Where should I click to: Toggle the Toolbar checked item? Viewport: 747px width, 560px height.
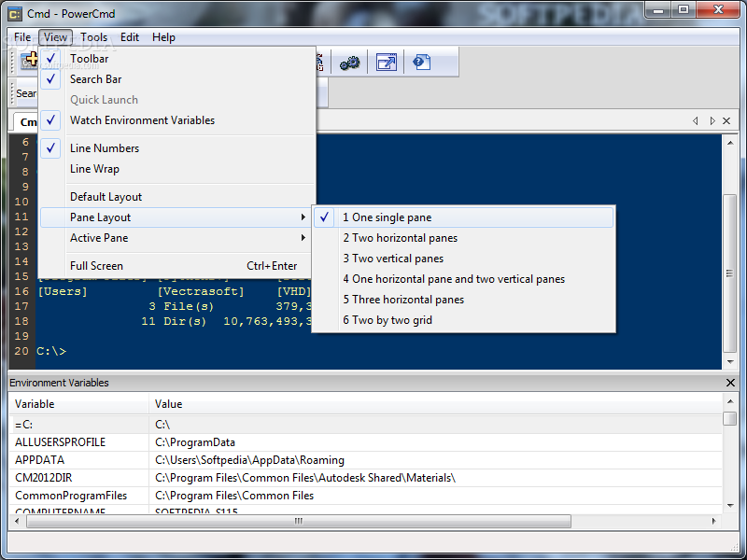[x=176, y=59]
